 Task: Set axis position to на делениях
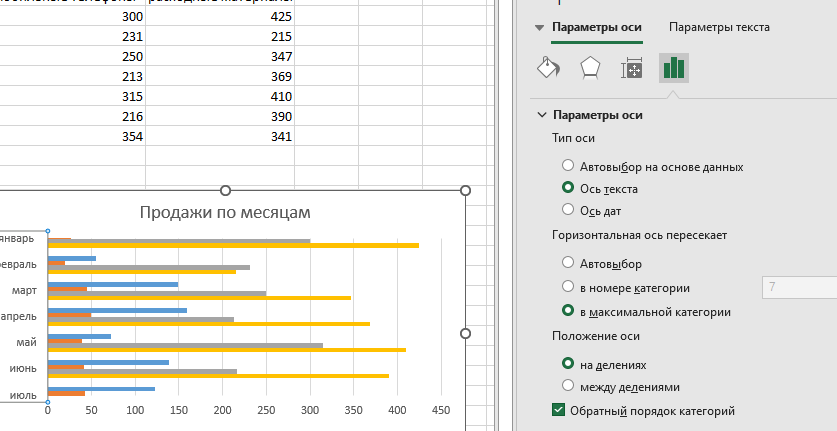point(568,364)
